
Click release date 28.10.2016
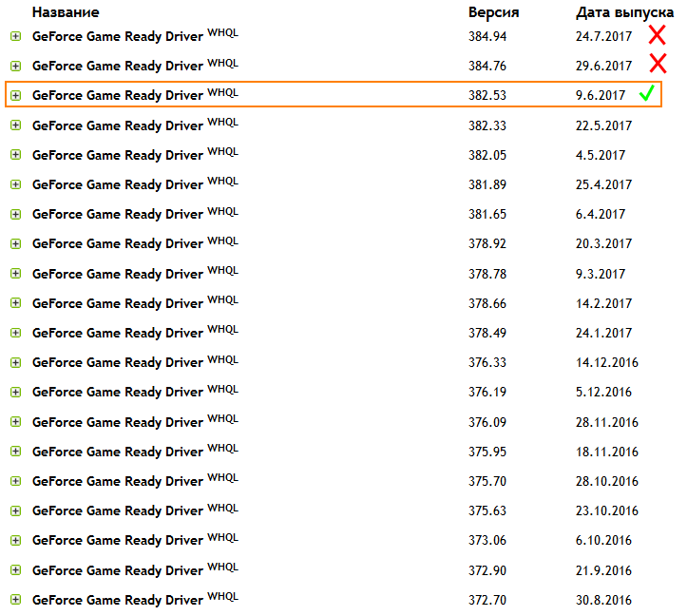607,481
